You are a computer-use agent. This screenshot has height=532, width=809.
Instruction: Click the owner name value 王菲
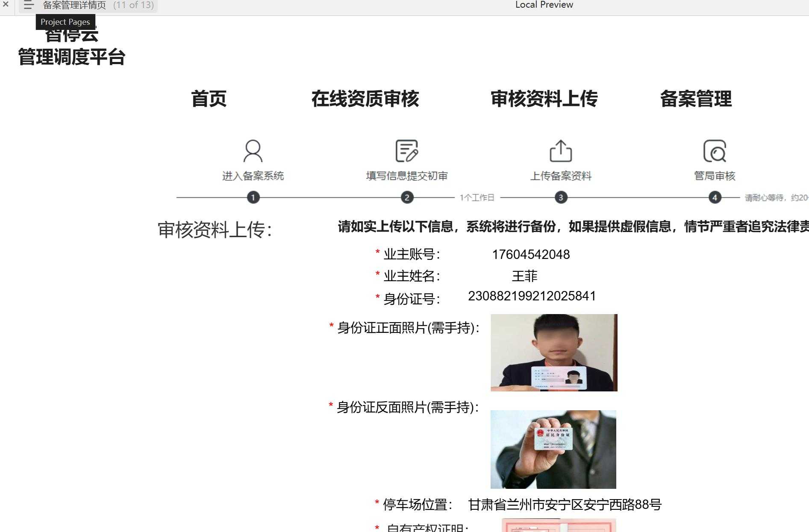point(525,276)
